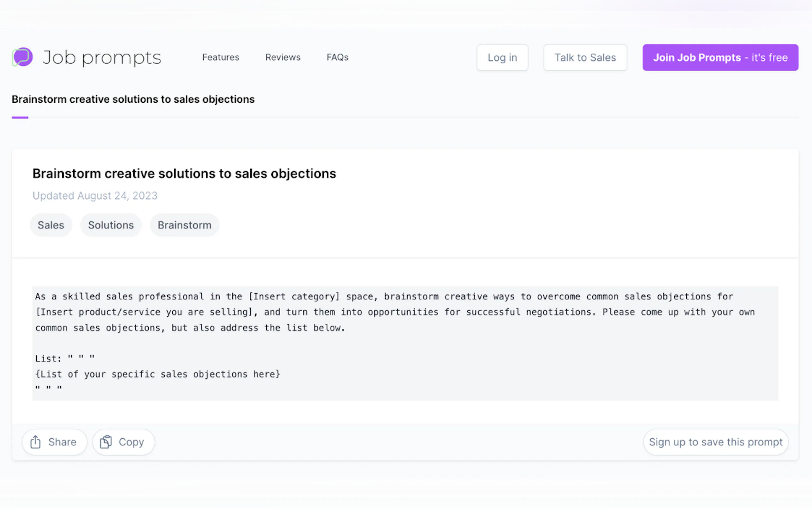Click the share arrow icon
Viewport: 812px width, 508px height.
click(35, 442)
